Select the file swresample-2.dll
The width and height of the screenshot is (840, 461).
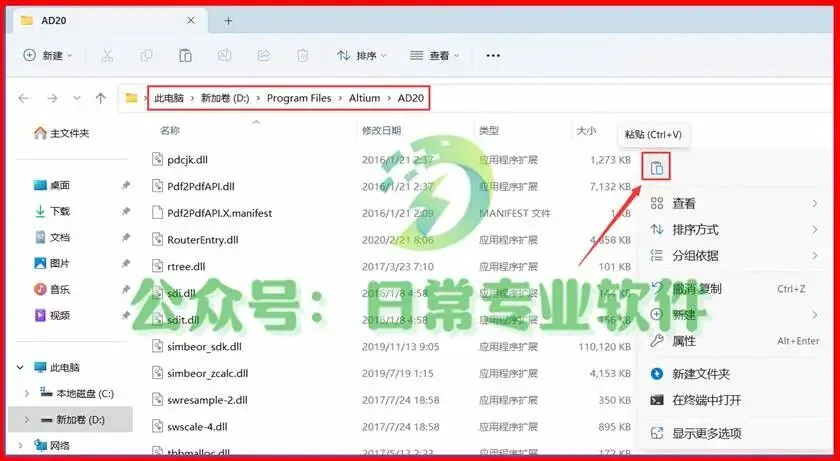pos(207,400)
